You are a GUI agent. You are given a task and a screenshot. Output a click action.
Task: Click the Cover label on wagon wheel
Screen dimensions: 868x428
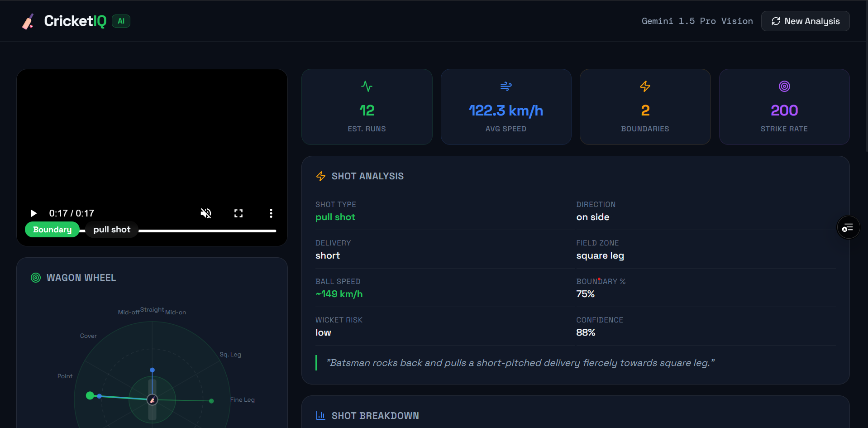pyautogui.click(x=88, y=336)
